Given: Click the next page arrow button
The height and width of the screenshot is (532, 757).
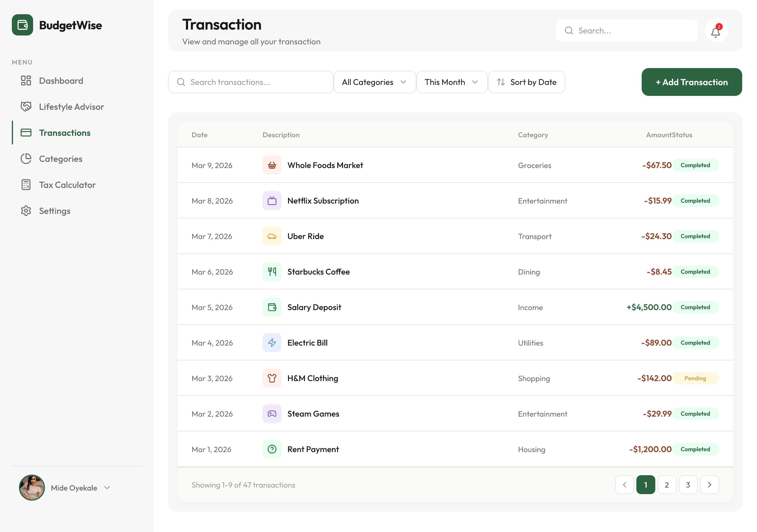Looking at the screenshot, I should 709,485.
